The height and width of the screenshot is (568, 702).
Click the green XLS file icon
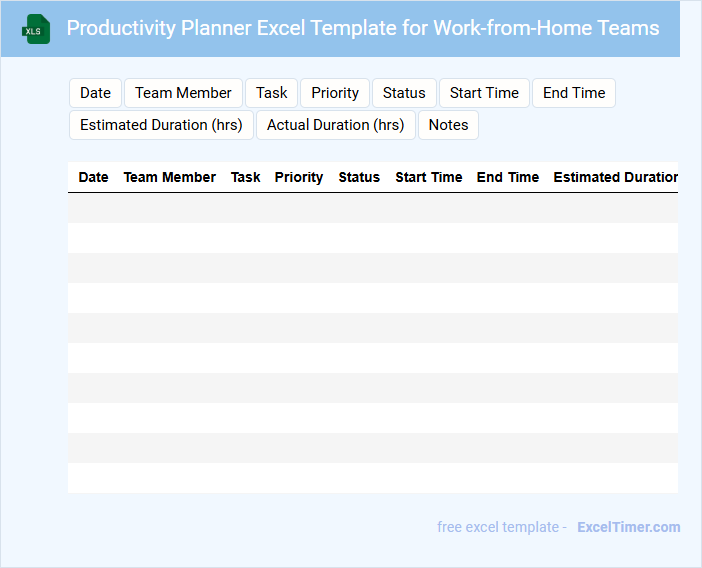pyautogui.click(x=37, y=29)
